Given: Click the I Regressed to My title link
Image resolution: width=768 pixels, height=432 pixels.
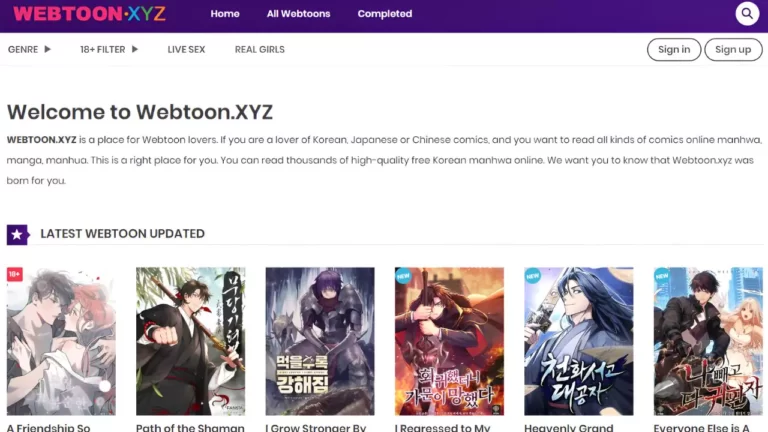Looking at the screenshot, I should pos(443,427).
